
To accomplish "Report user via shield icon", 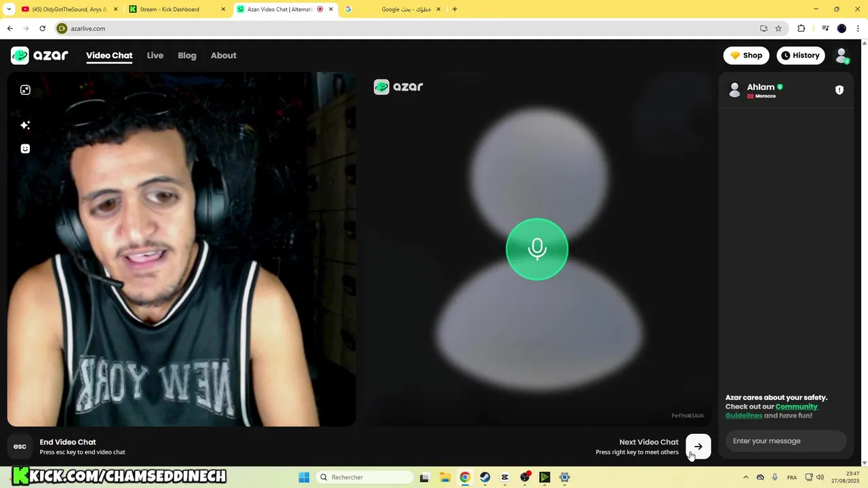I will coord(840,90).
